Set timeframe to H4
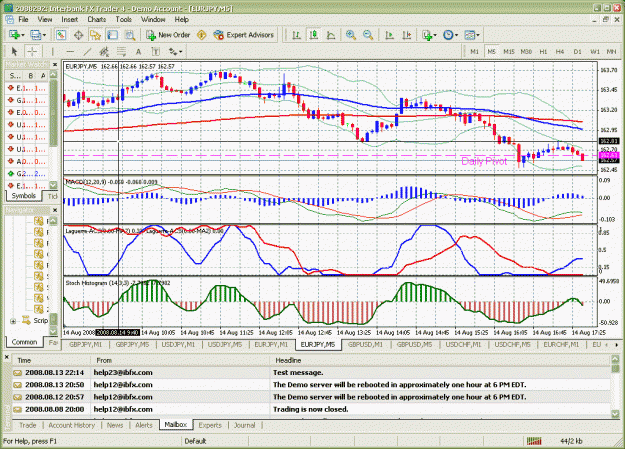The height and width of the screenshot is (449, 625). [x=560, y=51]
